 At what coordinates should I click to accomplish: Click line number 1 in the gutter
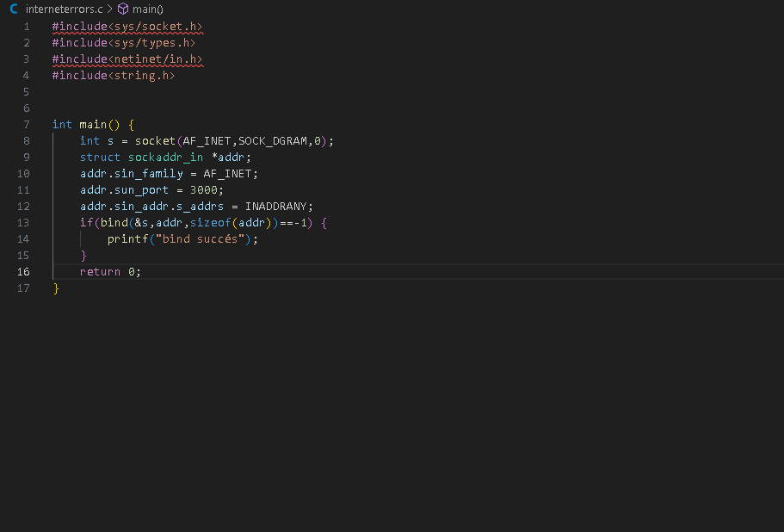(26, 26)
